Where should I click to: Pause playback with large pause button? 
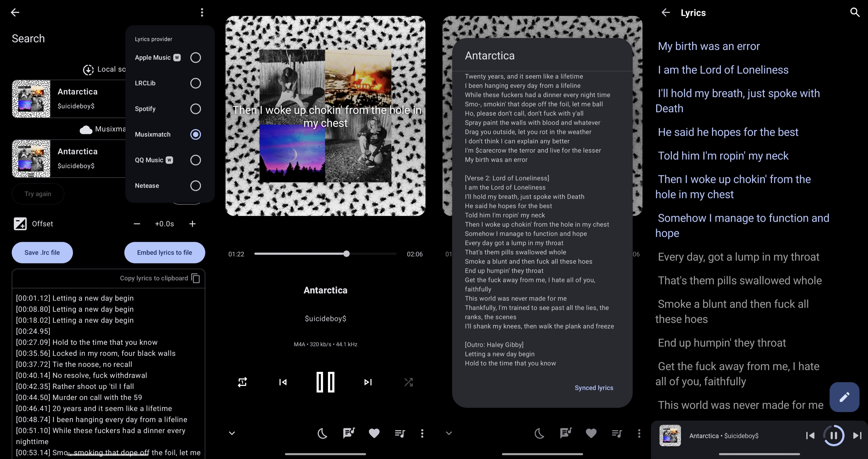point(325,382)
